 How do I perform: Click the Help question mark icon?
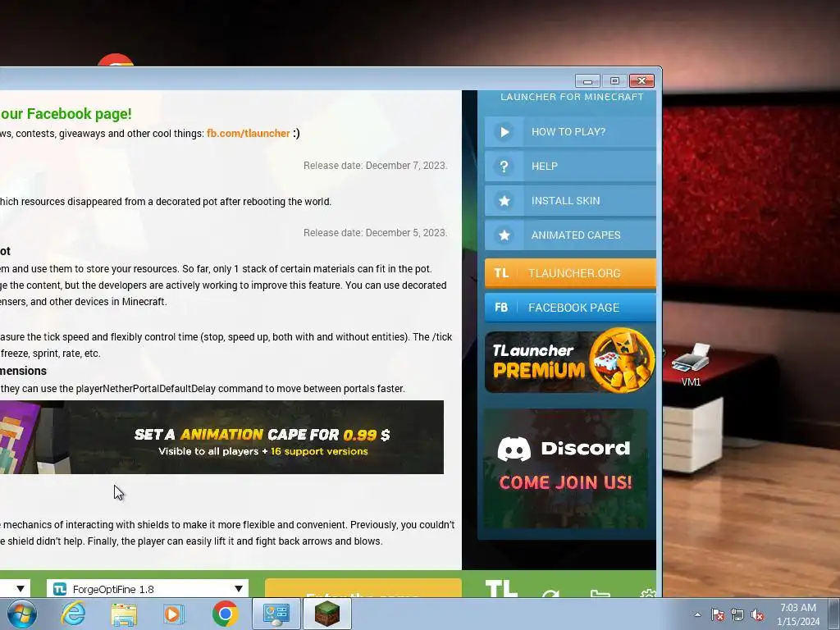pyautogui.click(x=504, y=167)
